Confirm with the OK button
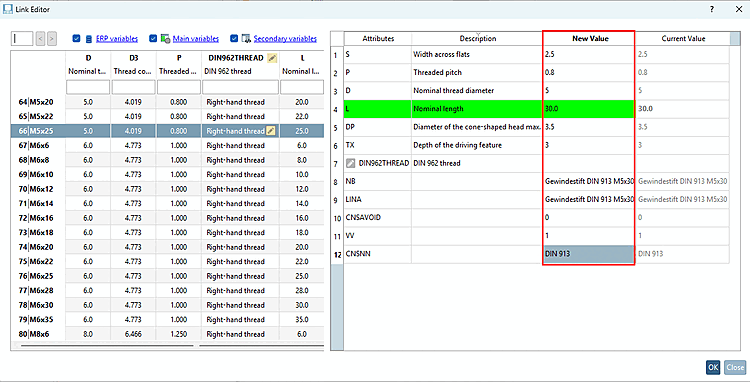This screenshot has width=750, height=382. [713, 367]
